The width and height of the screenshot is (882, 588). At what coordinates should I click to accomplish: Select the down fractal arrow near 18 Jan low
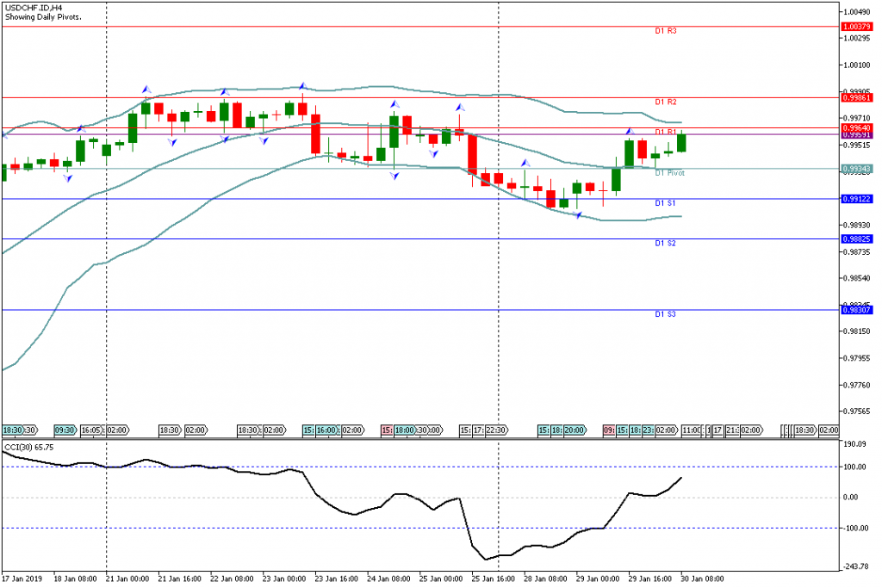[x=67, y=177]
